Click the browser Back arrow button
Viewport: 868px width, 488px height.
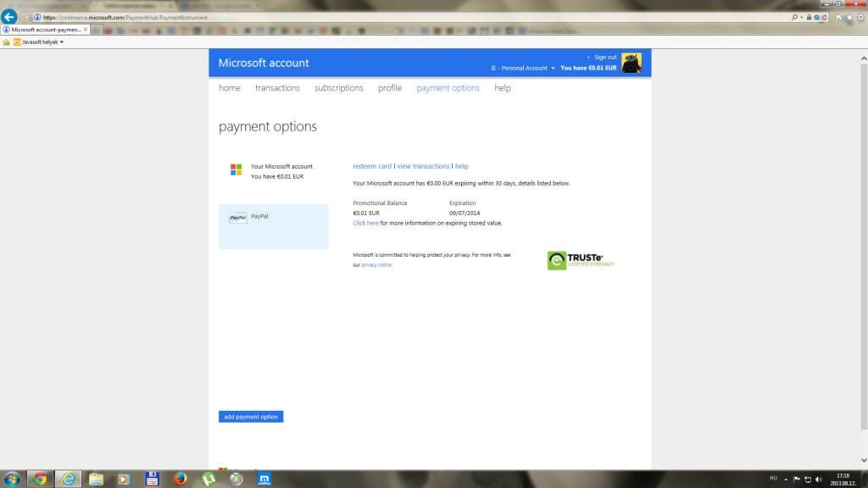8,17
